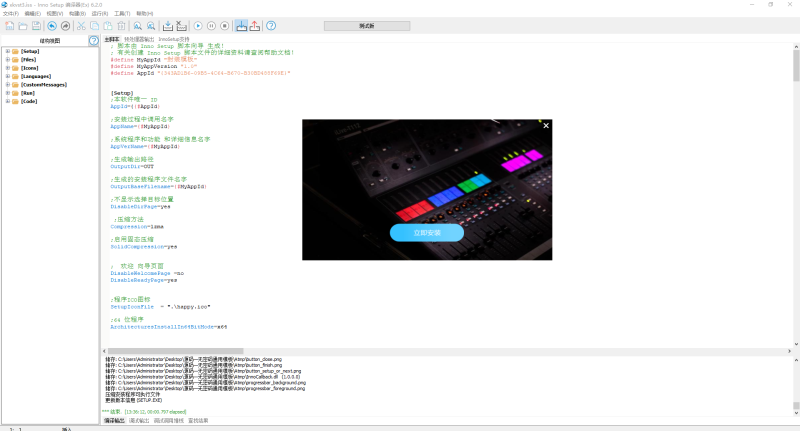Click the Help question mark toolbar icon
Screen dimensions: 800x431
(x=271, y=26)
